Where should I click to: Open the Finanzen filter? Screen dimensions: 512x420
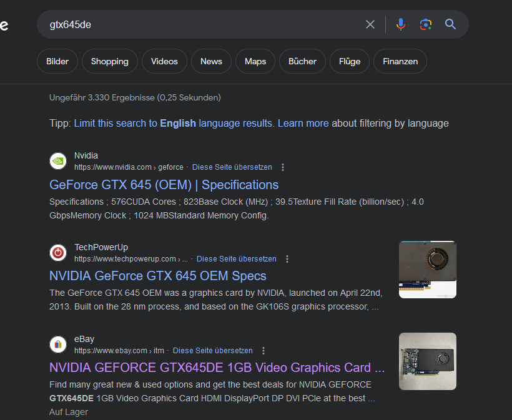400,61
